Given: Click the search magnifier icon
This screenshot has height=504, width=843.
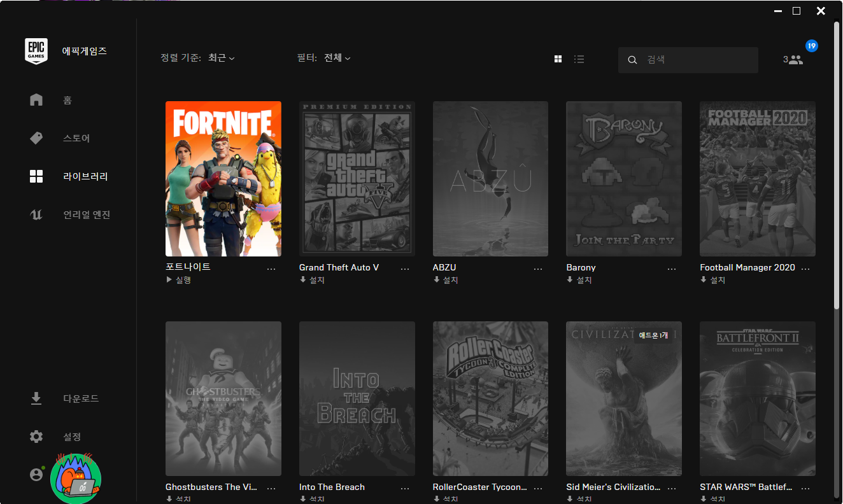Looking at the screenshot, I should pyautogui.click(x=632, y=60).
